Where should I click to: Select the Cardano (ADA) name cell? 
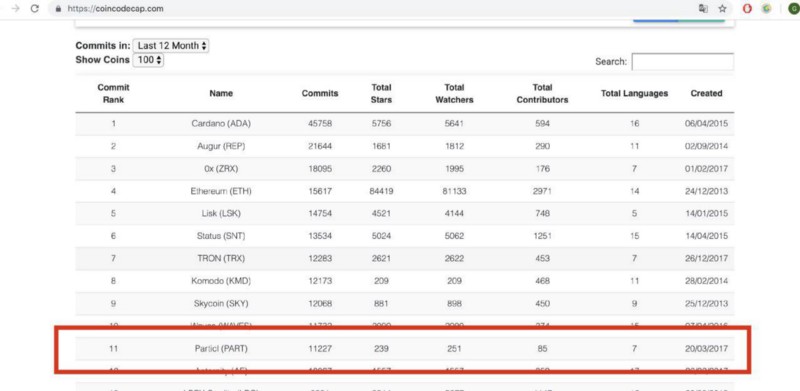[221, 124]
